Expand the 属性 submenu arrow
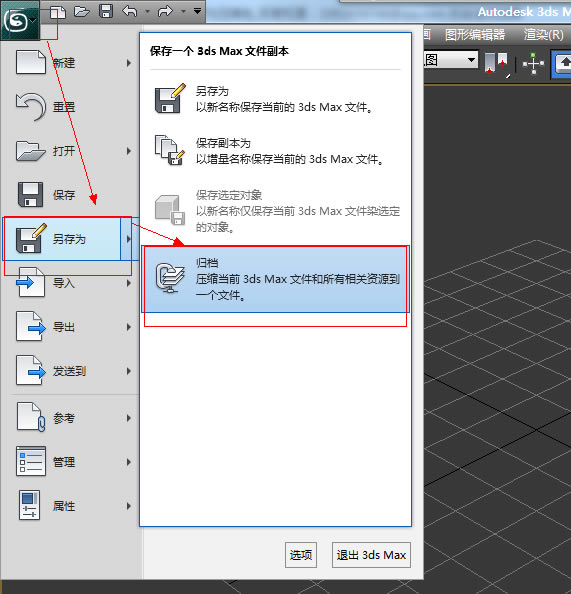The height and width of the screenshot is (594, 571). tap(129, 506)
